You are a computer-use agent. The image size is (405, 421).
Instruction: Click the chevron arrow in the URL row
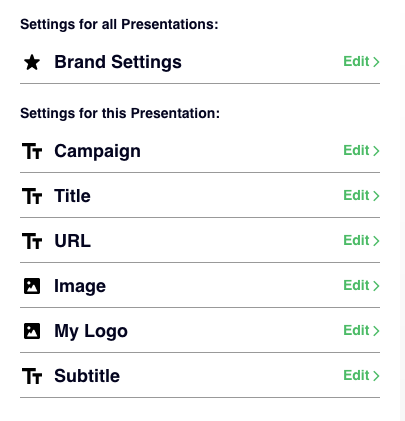point(376,241)
